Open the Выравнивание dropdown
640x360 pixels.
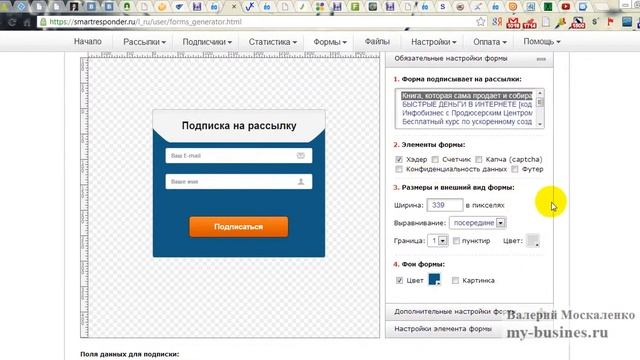pos(478,223)
